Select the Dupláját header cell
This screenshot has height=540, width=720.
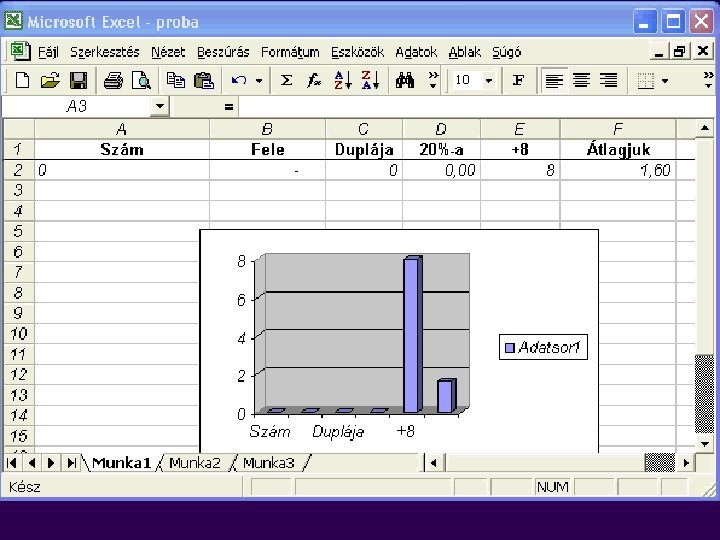pos(364,150)
